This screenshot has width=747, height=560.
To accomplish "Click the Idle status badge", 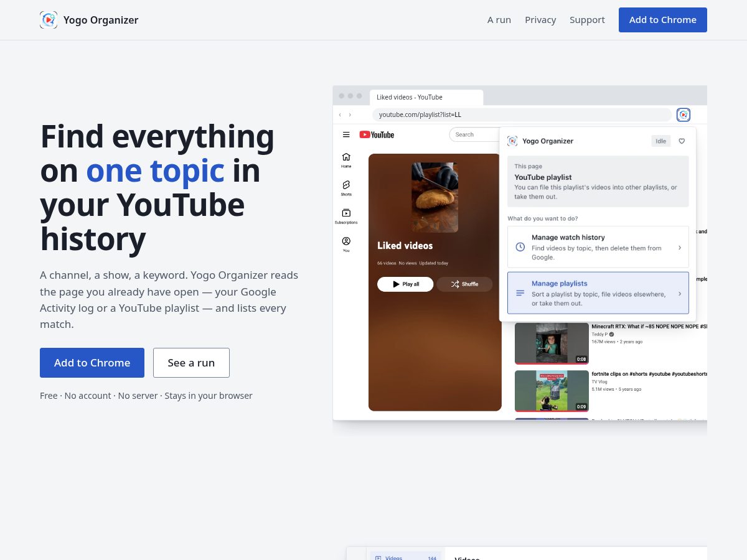I will tap(660, 141).
